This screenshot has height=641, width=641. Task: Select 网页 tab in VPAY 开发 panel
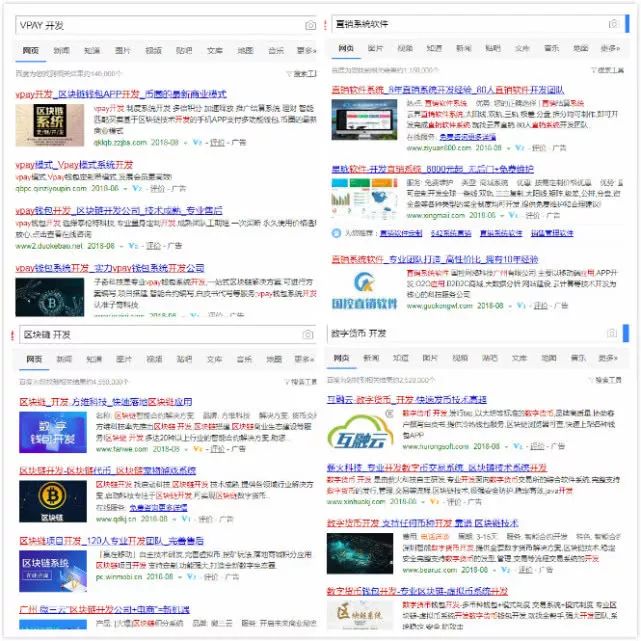31,50
